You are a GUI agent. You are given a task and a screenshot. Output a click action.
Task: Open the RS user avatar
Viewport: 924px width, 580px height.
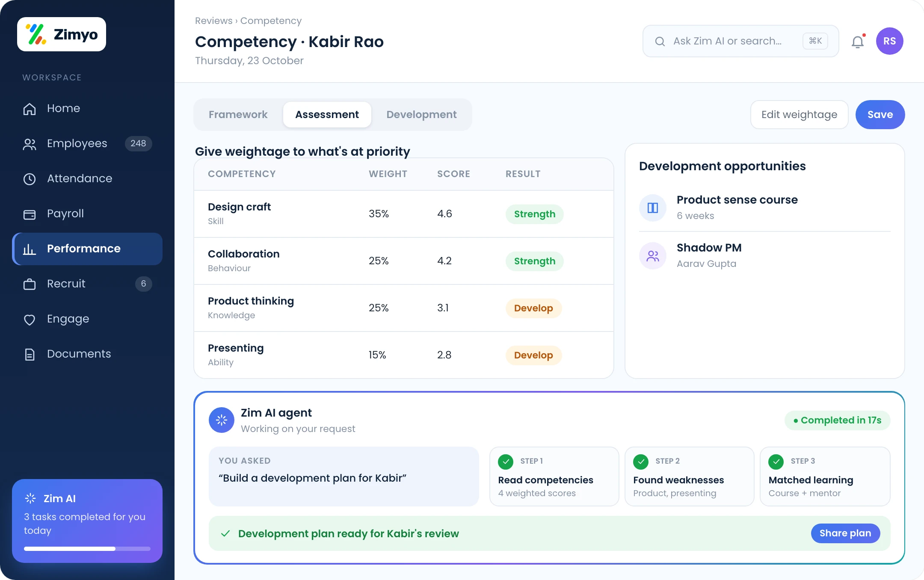coord(890,41)
